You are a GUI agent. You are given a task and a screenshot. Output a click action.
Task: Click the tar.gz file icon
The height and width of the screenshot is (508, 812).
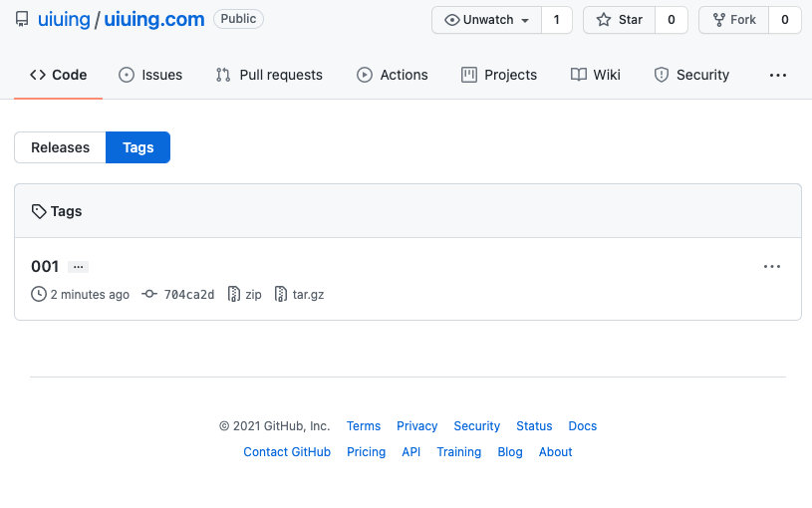[281, 294]
